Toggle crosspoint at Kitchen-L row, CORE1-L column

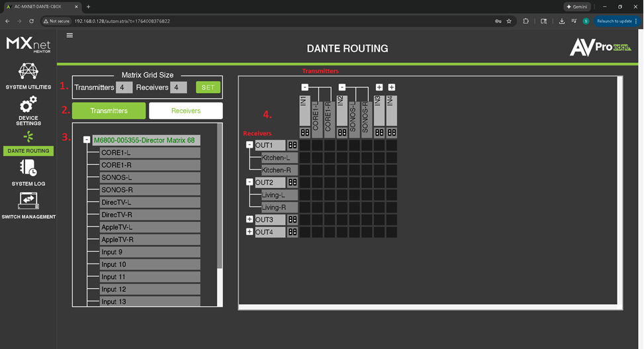(x=318, y=158)
